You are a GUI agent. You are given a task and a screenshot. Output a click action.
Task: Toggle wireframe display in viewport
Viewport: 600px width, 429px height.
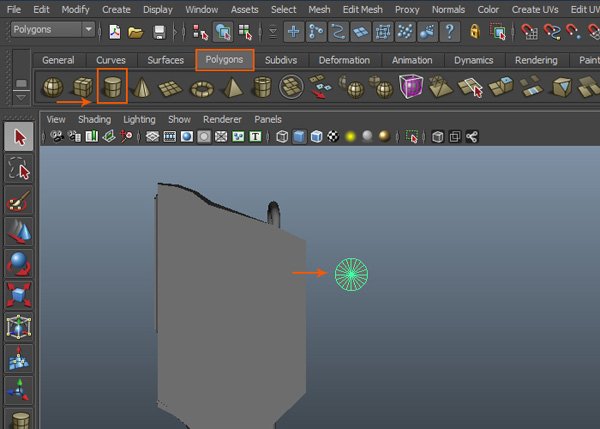coord(282,137)
